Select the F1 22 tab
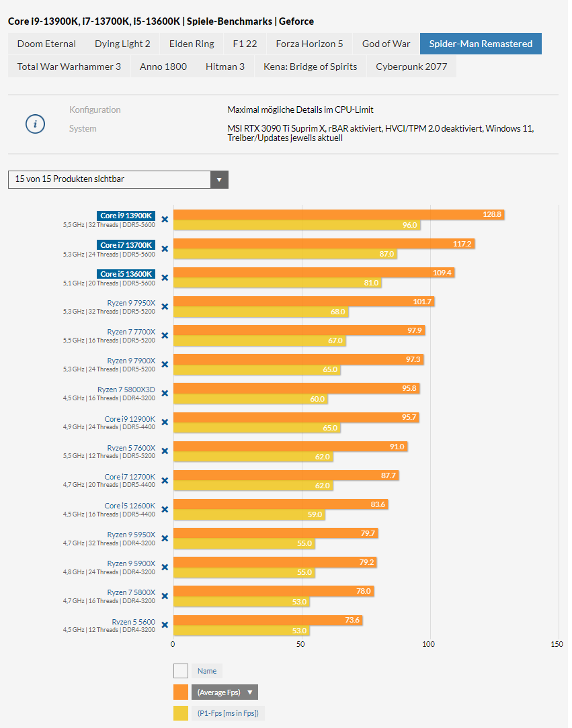The width and height of the screenshot is (572, 728). (245, 44)
